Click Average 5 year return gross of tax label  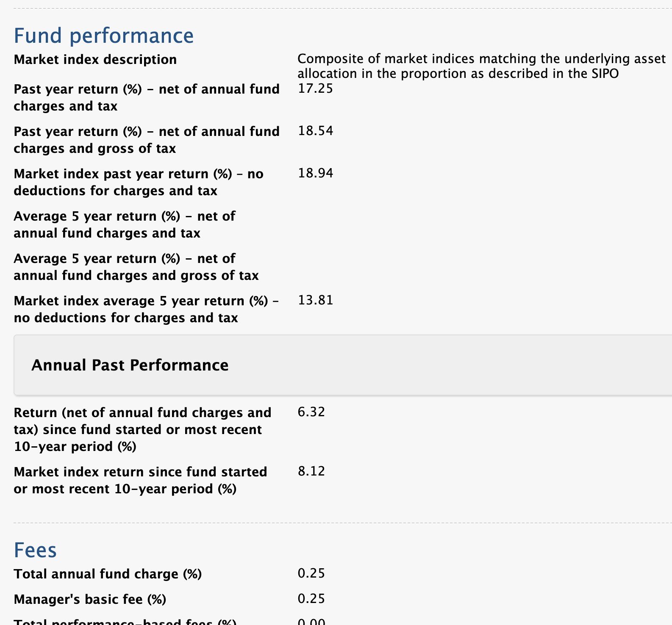click(x=136, y=267)
